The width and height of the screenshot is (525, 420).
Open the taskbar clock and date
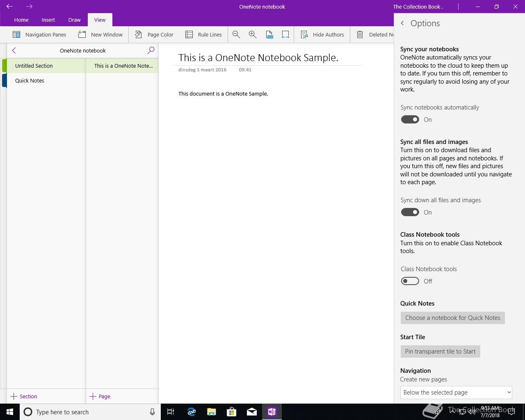[x=490, y=412]
